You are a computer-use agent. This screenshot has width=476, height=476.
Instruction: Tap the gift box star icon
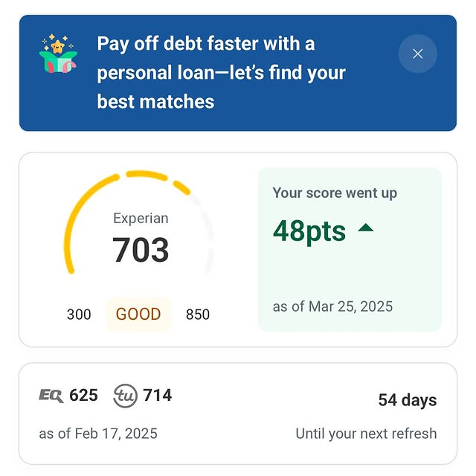tap(58, 57)
